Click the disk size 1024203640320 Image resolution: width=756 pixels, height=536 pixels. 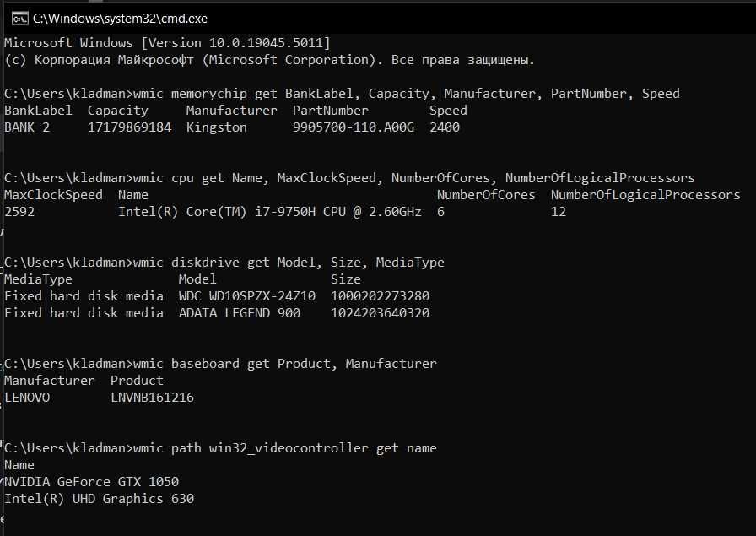tap(380, 313)
